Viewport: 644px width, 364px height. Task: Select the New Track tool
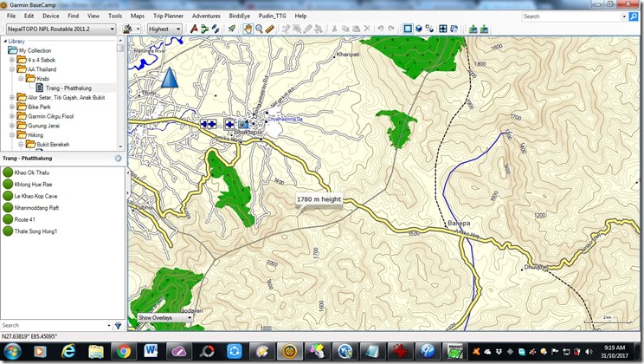tap(216, 29)
